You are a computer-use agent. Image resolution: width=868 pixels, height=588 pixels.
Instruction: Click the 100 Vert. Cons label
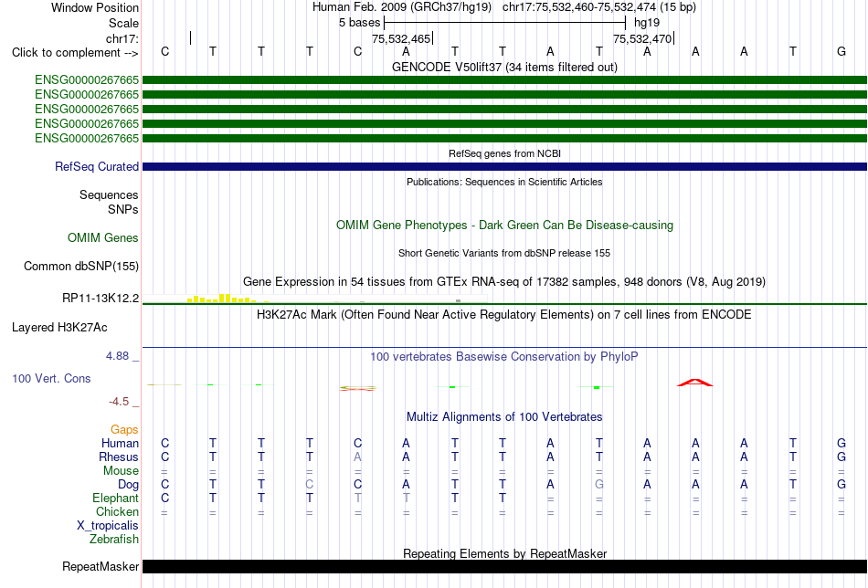click(51, 378)
